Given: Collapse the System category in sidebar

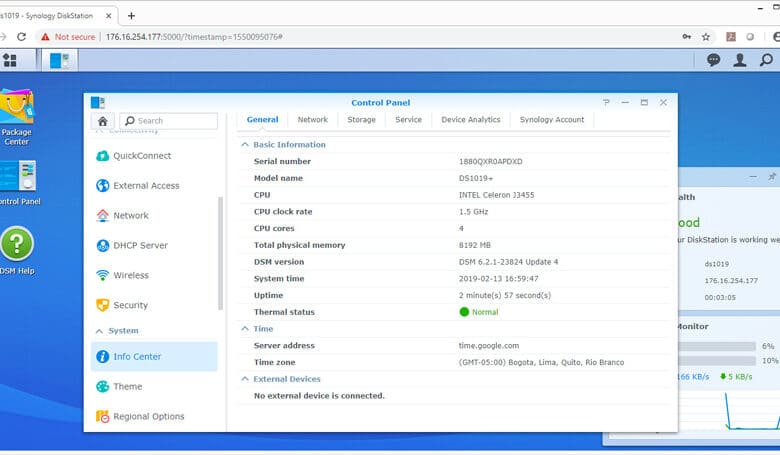Looking at the screenshot, I should coord(99,331).
